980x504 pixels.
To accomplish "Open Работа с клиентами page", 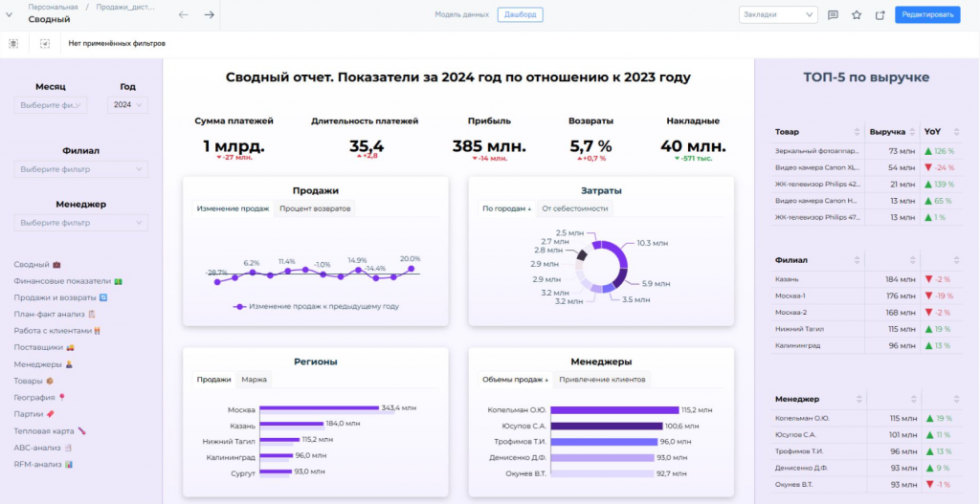I will click(x=57, y=330).
